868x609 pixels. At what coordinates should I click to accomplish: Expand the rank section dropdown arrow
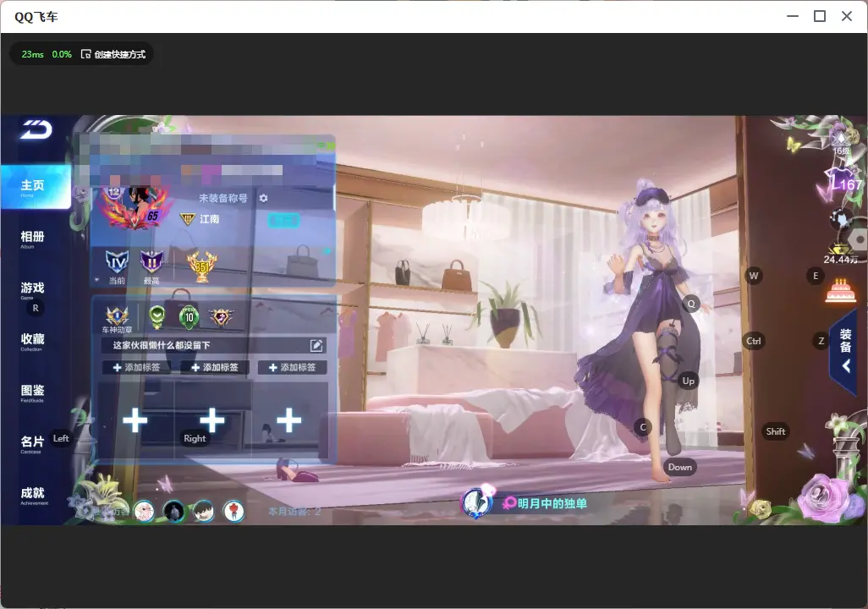[97, 280]
